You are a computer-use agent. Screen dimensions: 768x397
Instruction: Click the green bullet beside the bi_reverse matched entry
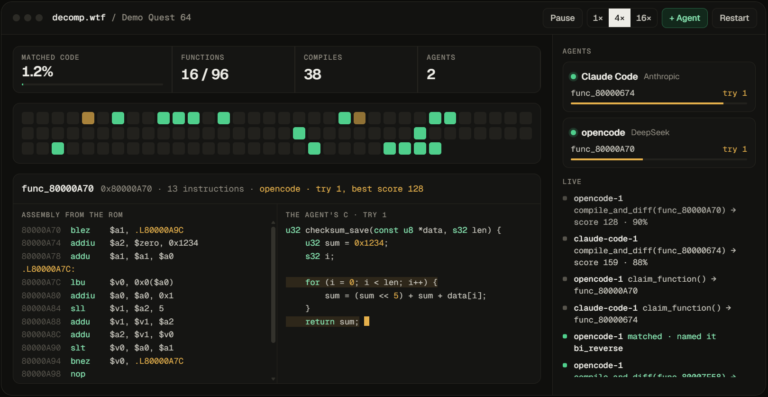[565, 337]
